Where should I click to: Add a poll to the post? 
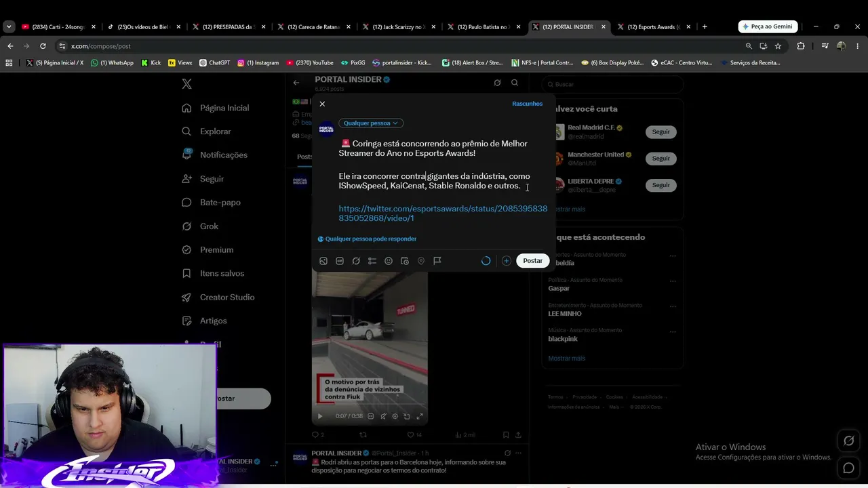[x=372, y=261]
